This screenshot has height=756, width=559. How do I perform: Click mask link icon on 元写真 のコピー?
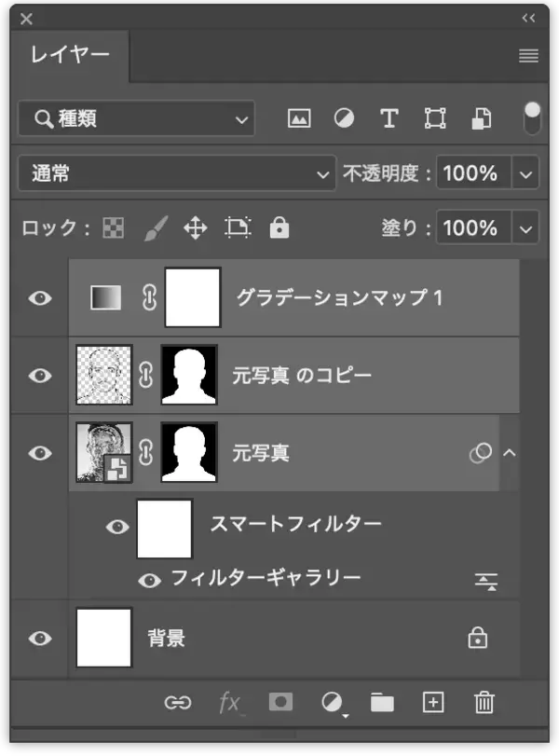tap(146, 375)
